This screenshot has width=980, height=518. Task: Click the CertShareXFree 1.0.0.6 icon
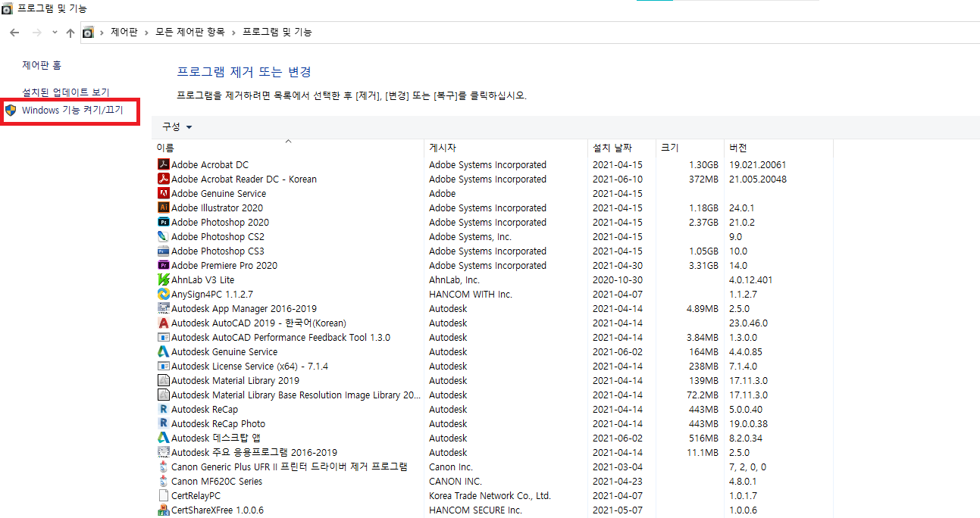coord(163,510)
